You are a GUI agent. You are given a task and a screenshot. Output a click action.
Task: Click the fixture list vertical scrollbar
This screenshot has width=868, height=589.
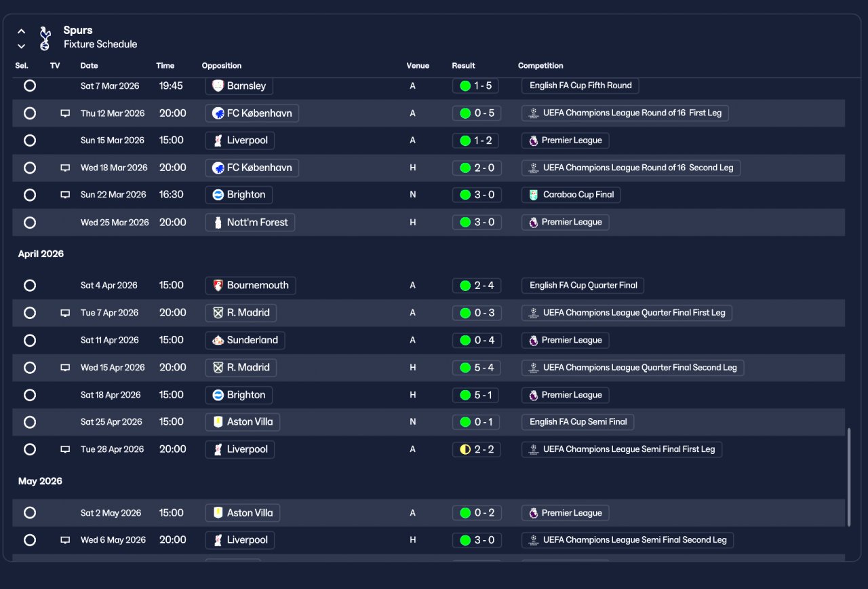tap(848, 477)
